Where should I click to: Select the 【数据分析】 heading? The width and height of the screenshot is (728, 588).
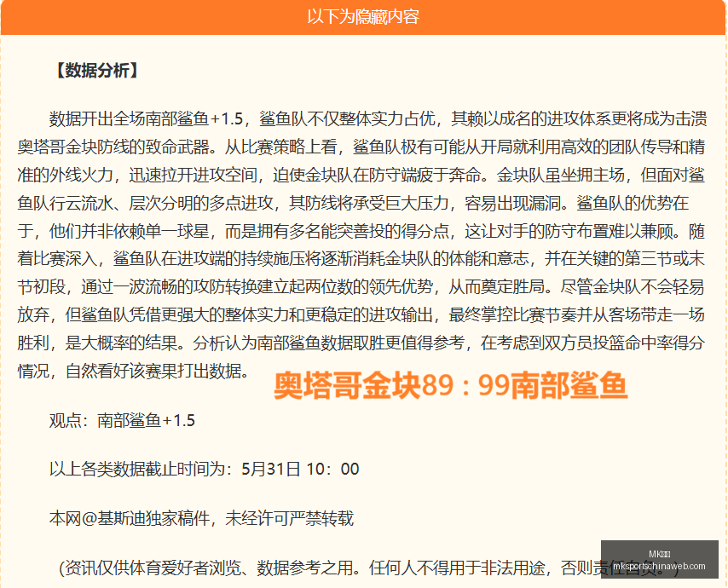point(97,71)
